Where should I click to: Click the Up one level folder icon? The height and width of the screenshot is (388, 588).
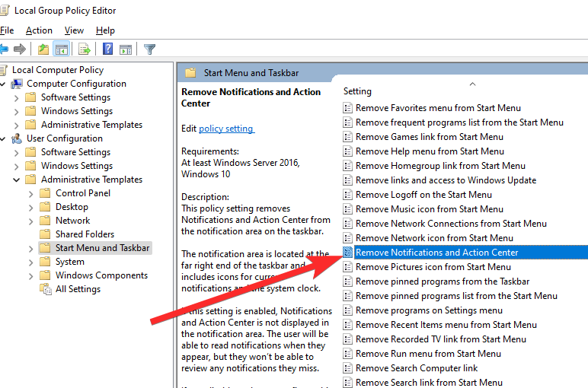pos(43,49)
